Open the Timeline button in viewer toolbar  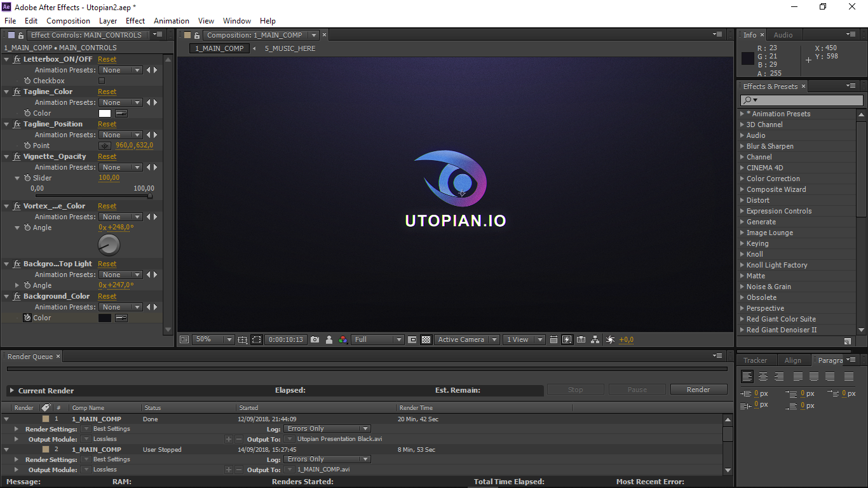point(581,339)
